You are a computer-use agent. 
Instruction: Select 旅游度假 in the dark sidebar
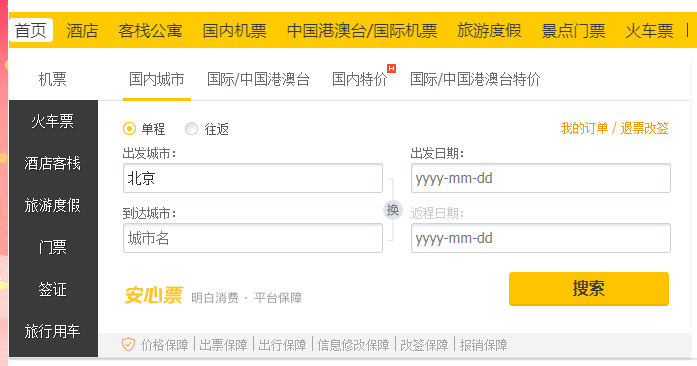tap(53, 205)
